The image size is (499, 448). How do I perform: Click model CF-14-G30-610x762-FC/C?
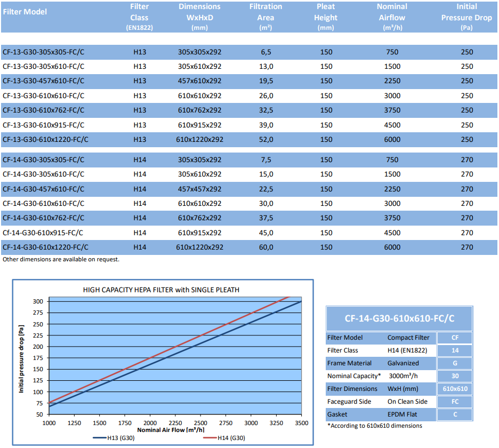pyautogui.click(x=43, y=218)
